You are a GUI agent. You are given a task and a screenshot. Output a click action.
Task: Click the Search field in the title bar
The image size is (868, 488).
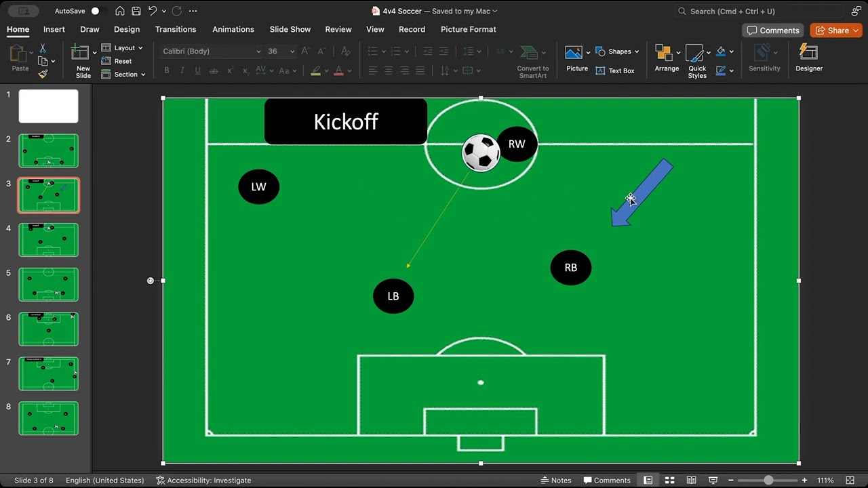[759, 11]
